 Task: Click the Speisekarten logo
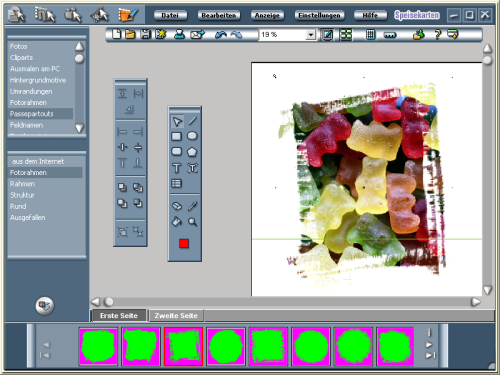coord(417,15)
